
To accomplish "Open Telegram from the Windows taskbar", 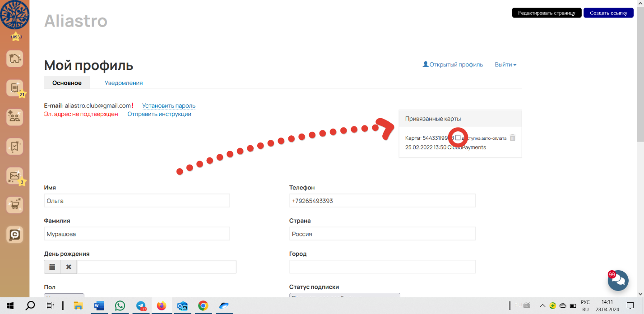I will [x=141, y=306].
